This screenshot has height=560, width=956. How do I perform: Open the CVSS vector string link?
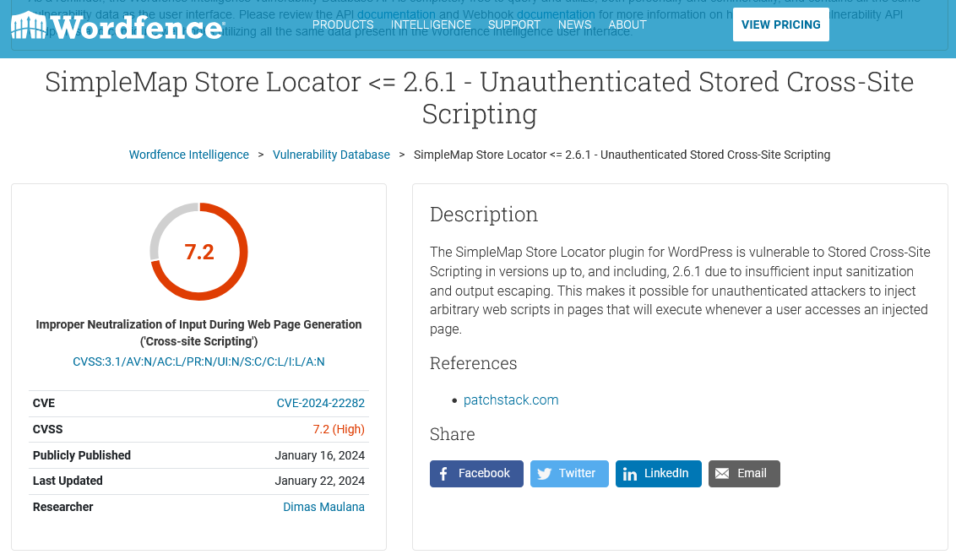pos(198,362)
